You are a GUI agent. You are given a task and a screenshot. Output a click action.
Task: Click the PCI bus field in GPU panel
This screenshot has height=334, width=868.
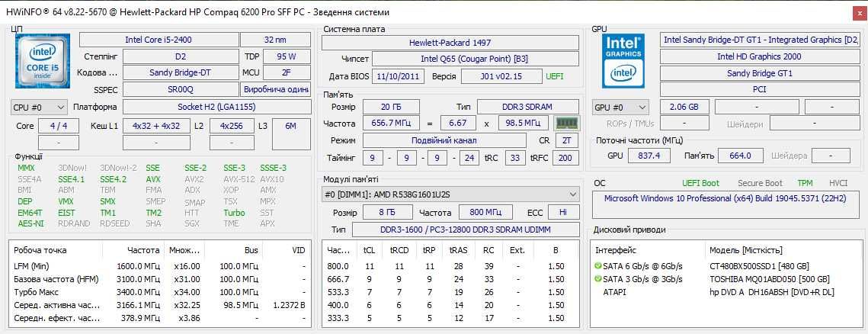pyautogui.click(x=759, y=89)
